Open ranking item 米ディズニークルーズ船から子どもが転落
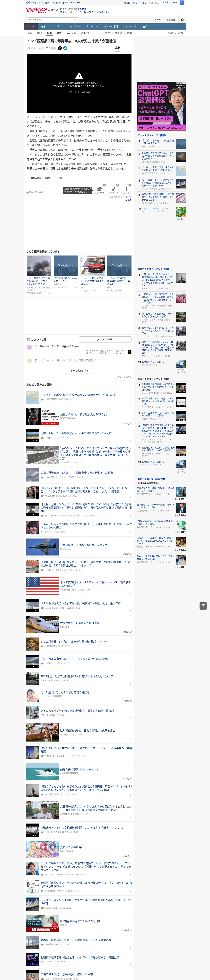 (x=158, y=183)
